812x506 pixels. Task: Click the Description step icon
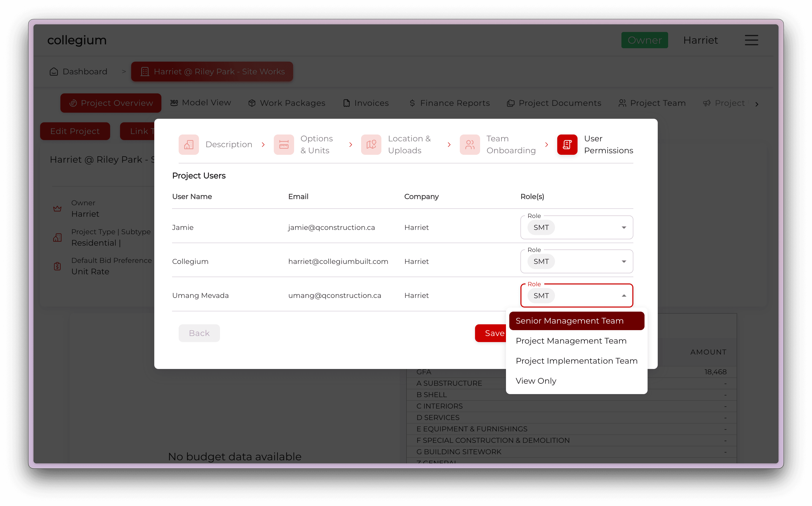click(189, 145)
